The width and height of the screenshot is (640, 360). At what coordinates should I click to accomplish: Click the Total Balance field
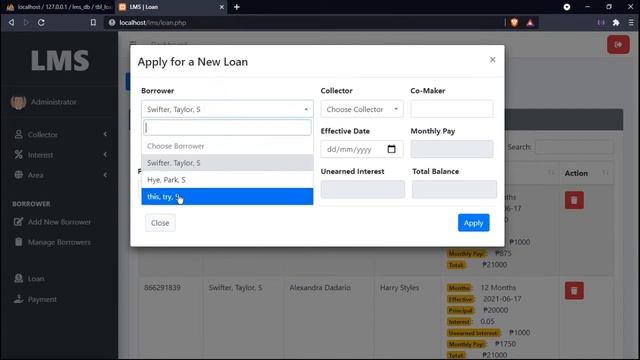(454, 189)
